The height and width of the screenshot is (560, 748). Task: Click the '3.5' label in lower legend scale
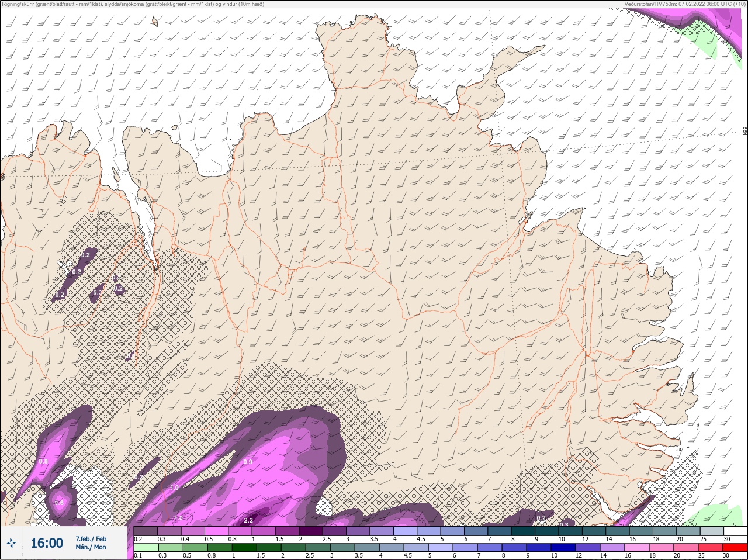coord(359,555)
